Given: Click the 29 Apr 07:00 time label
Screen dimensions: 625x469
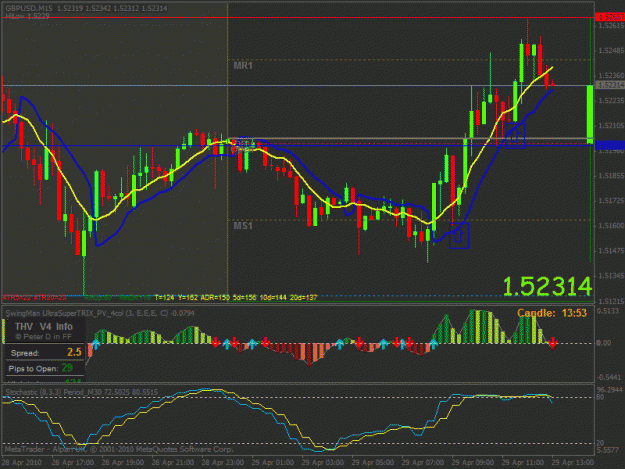Looking at the screenshot, I should (x=423, y=463).
